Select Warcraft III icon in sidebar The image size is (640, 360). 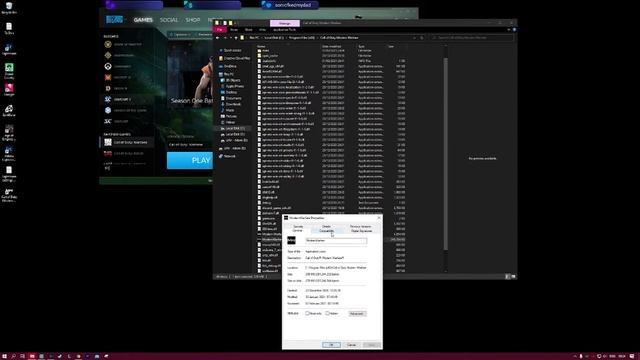[108, 77]
